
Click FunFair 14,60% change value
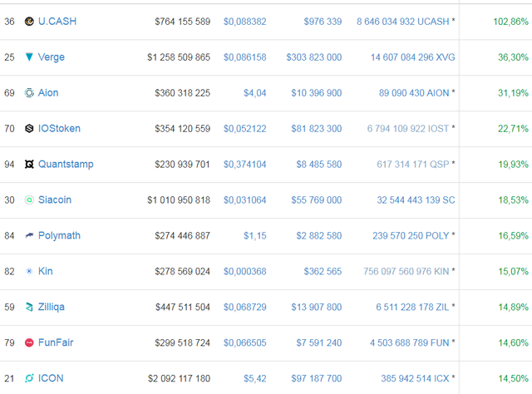[x=513, y=342]
